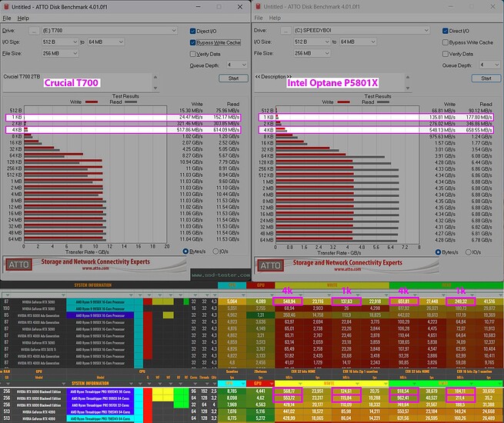
Task: Open the cyan CPU header filter arrow in the lower table
Action: (x=243, y=383)
